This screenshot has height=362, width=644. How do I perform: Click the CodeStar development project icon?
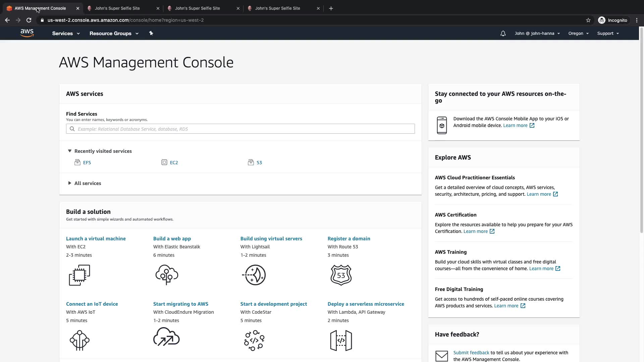[x=254, y=340]
